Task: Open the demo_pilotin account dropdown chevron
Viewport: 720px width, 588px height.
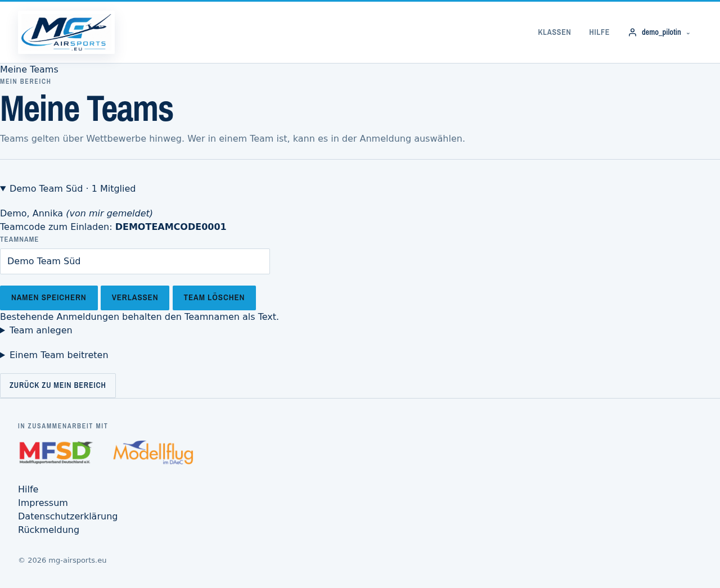Action: 688,33
